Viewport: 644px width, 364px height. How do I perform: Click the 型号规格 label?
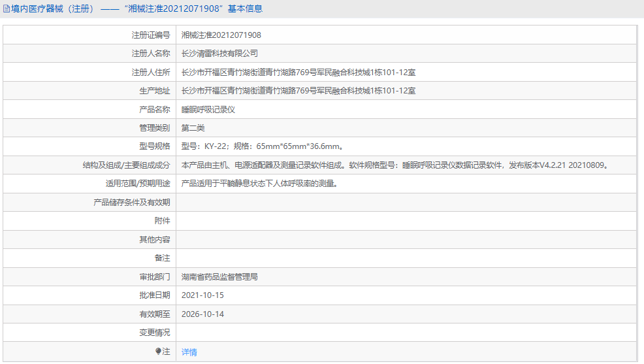click(154, 146)
